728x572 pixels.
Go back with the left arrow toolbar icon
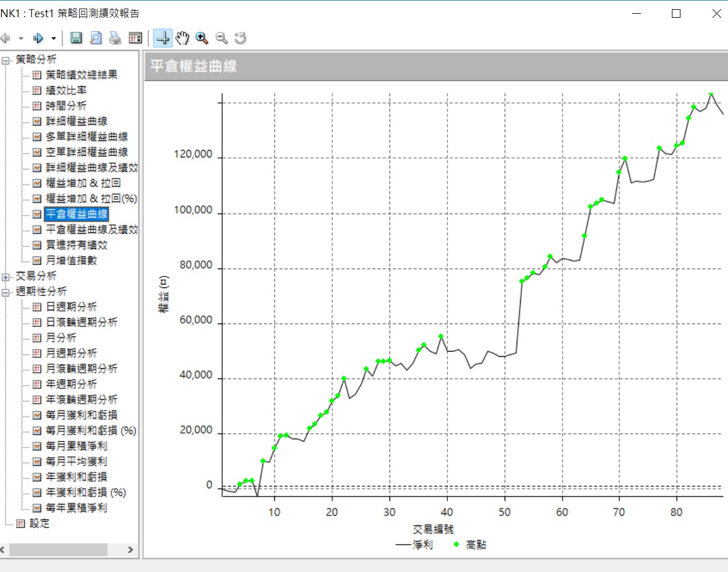5,38
